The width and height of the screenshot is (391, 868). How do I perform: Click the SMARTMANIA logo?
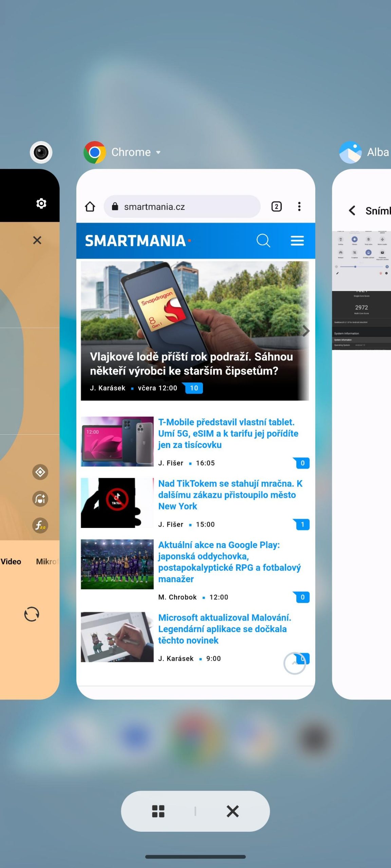138,241
